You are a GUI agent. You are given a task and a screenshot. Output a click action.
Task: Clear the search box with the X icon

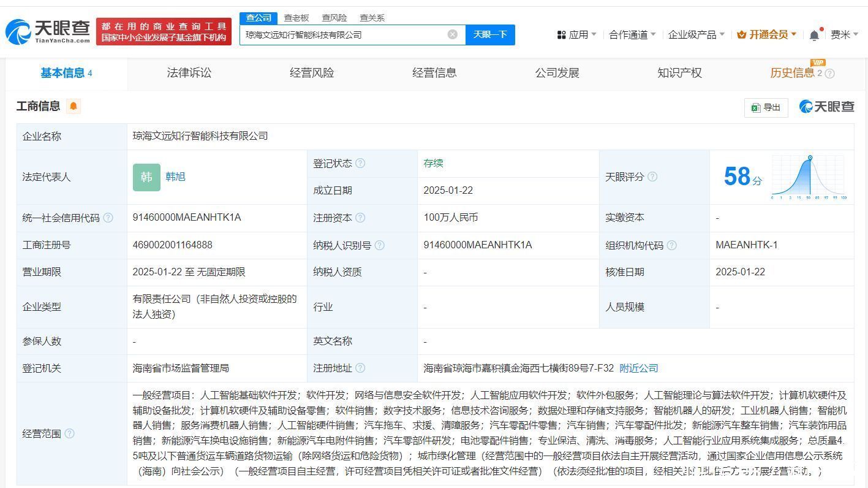(x=453, y=34)
